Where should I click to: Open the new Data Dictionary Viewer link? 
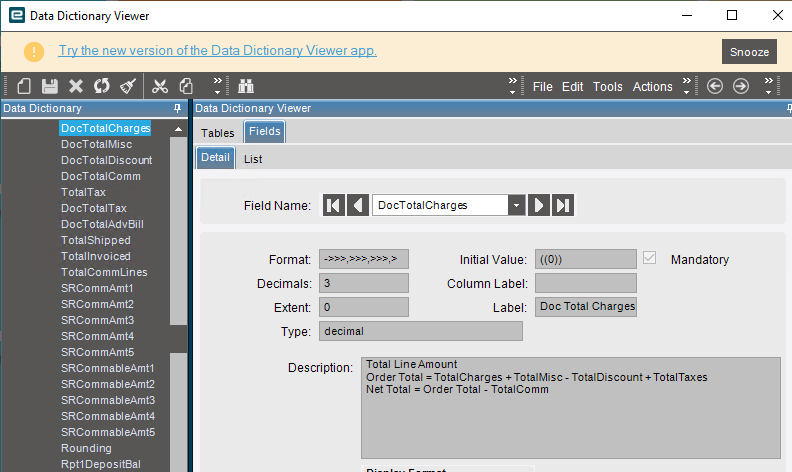(218, 51)
